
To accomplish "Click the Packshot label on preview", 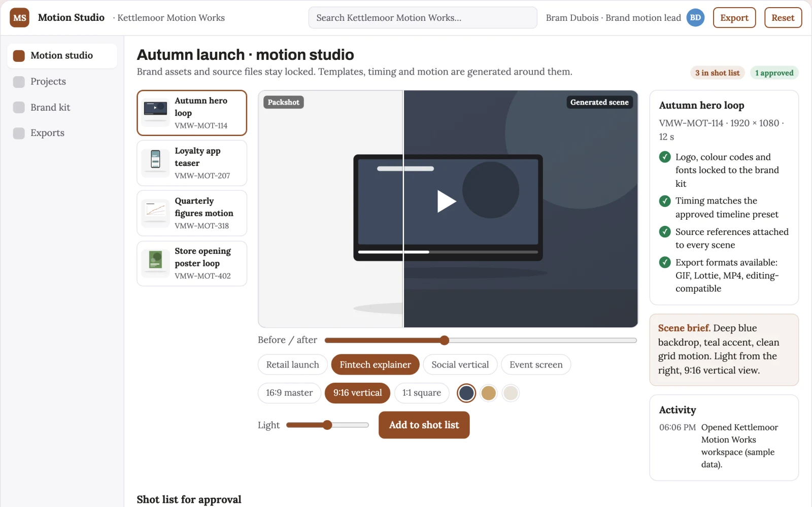I will click(283, 103).
